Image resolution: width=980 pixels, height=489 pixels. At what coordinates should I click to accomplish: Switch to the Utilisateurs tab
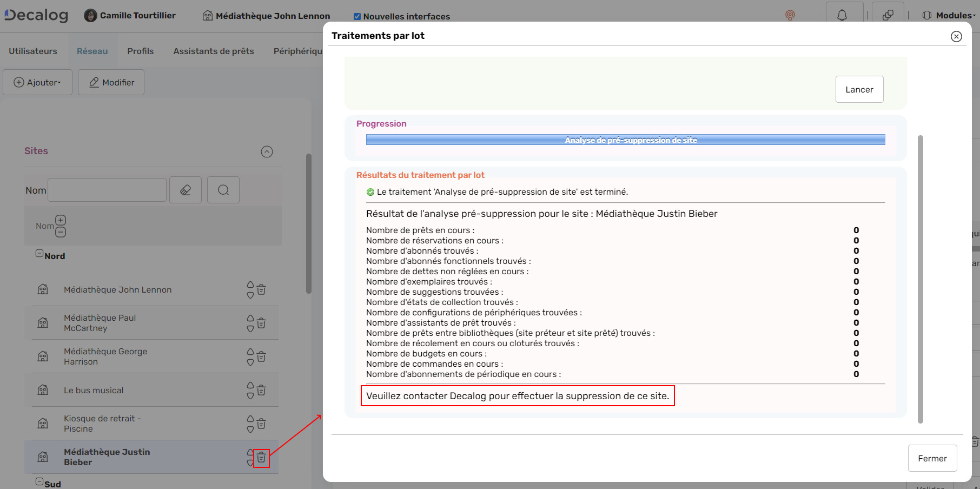33,50
